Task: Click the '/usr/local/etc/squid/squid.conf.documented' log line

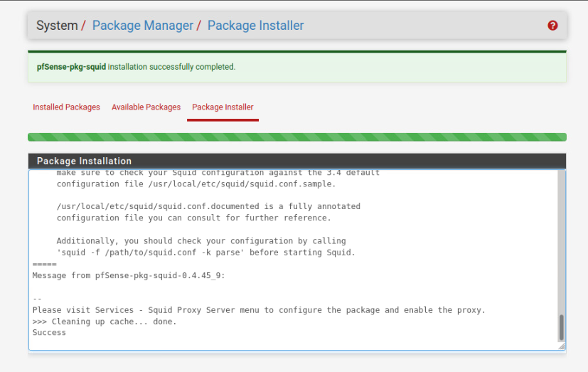Action: click(208, 206)
